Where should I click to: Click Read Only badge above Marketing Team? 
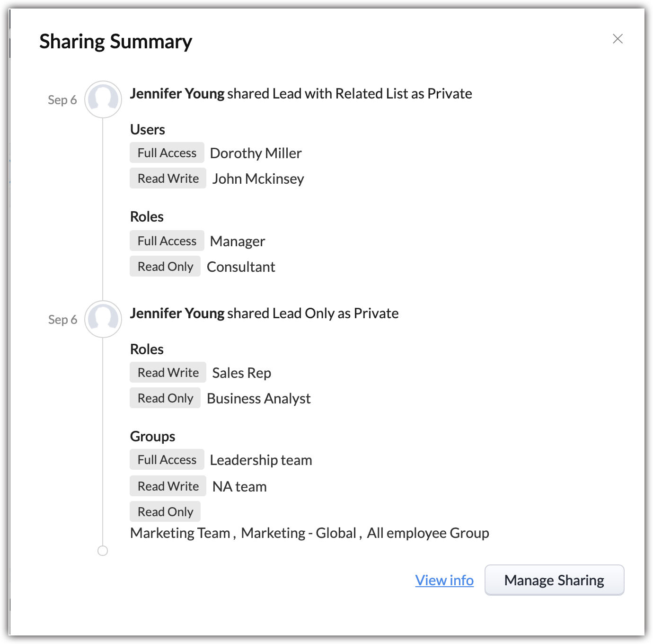165,512
